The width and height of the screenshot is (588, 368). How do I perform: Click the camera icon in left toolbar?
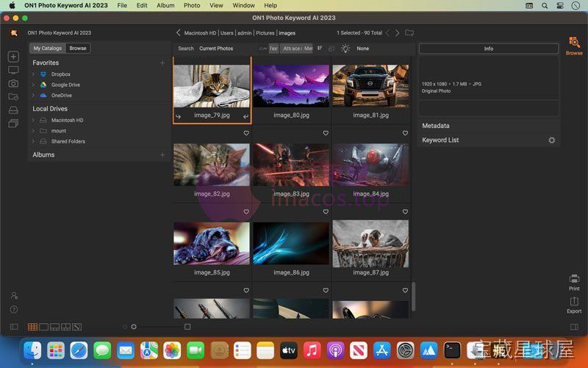tap(13, 83)
